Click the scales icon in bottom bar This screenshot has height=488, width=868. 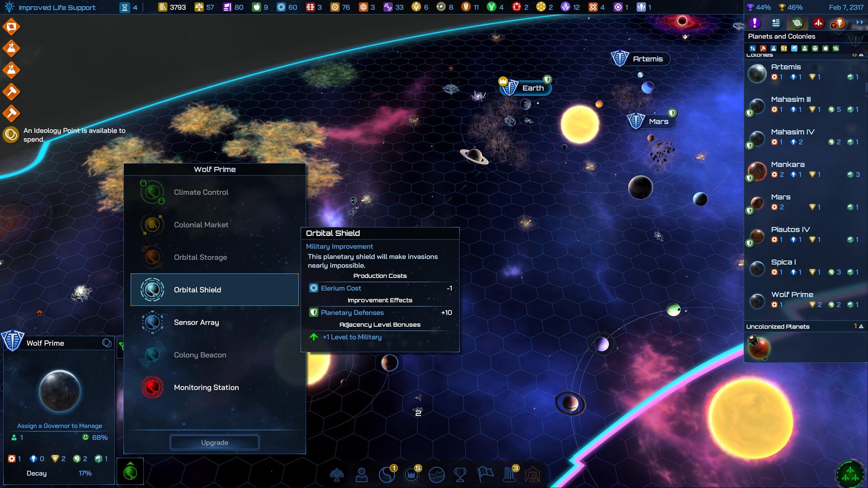(337, 474)
